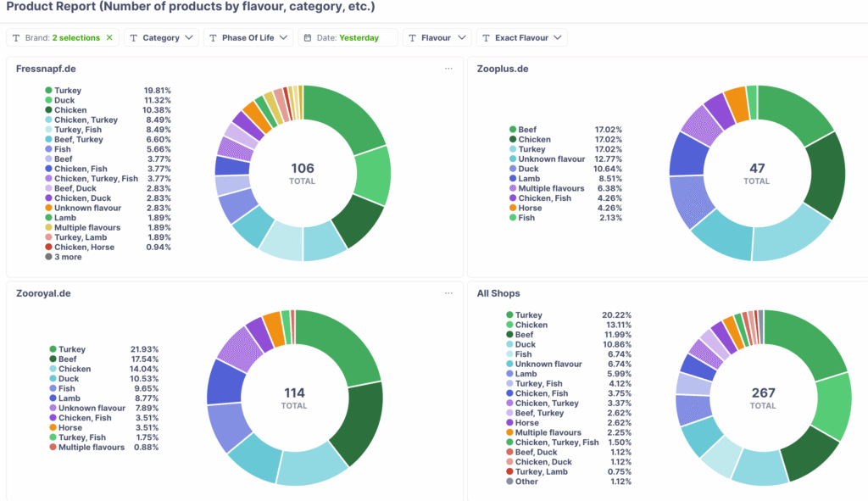Open the Fressnapf.de chart options ellipsis
Image resolution: width=868 pixels, height=501 pixels.
point(448,69)
